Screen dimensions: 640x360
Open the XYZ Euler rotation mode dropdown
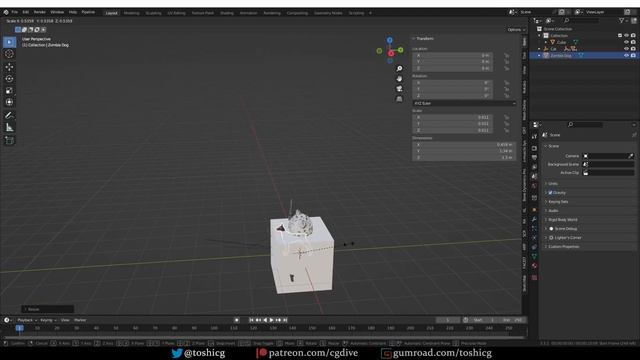click(464, 103)
